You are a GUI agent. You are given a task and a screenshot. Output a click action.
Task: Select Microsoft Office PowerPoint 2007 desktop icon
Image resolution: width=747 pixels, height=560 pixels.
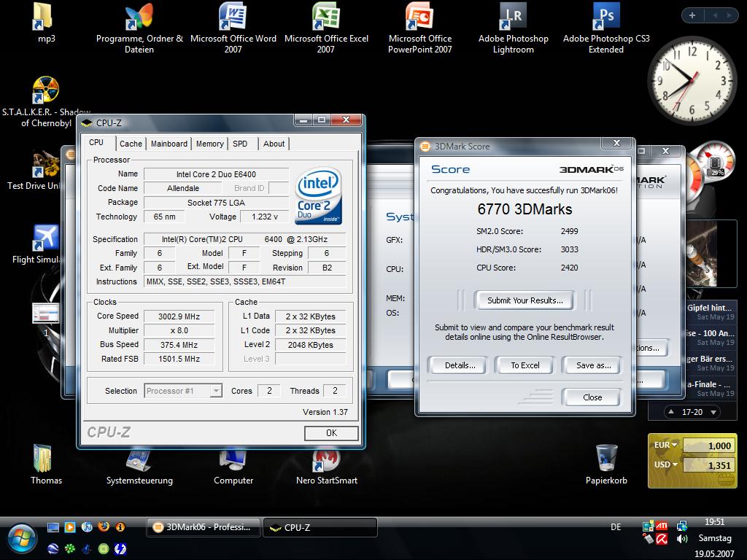[x=419, y=28]
